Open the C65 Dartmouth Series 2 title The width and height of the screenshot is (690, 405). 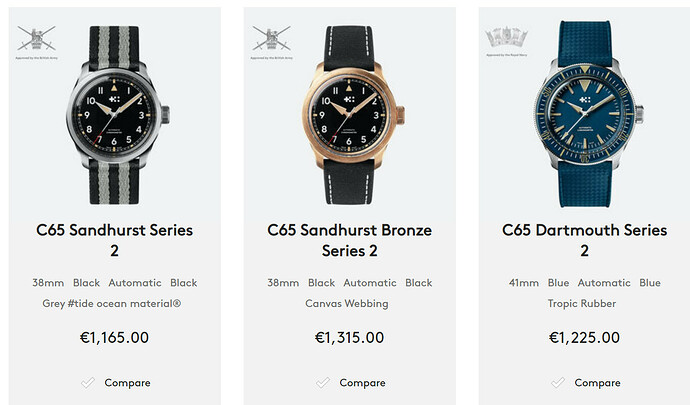pyautogui.click(x=584, y=240)
